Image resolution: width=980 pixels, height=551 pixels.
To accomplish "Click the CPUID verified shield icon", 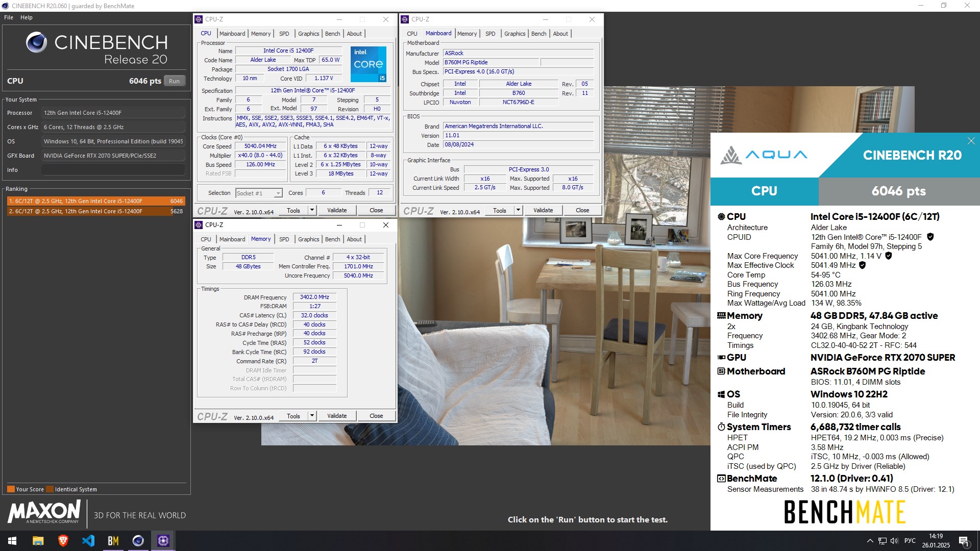I will point(930,237).
